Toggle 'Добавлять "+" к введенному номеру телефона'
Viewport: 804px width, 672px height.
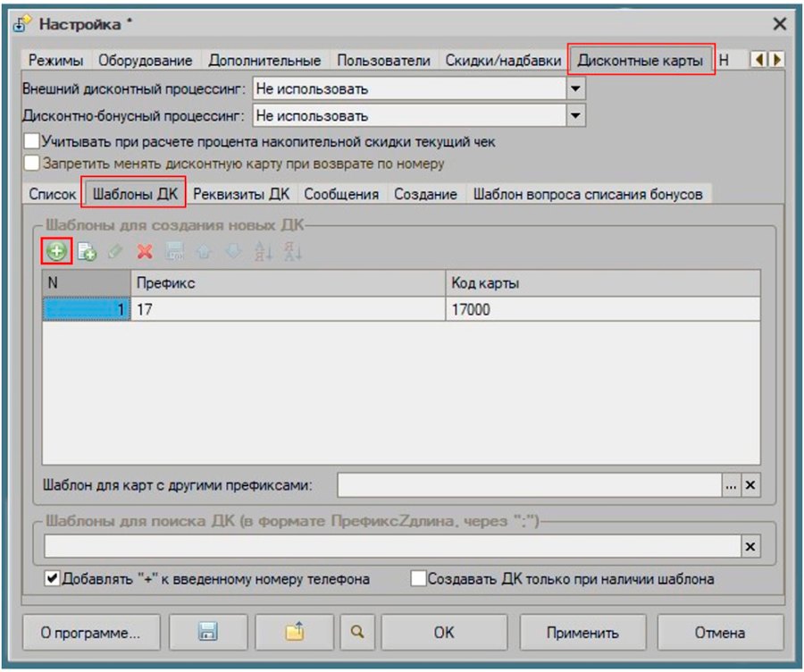coord(51,579)
